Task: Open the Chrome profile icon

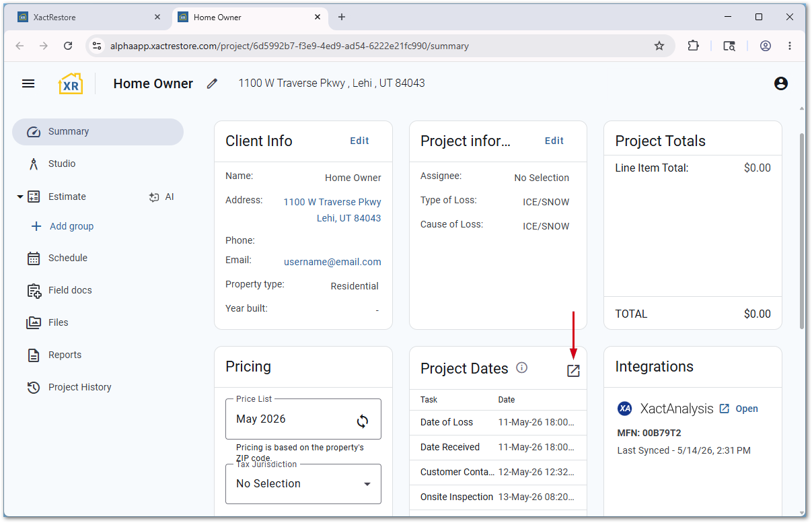Action: click(766, 46)
